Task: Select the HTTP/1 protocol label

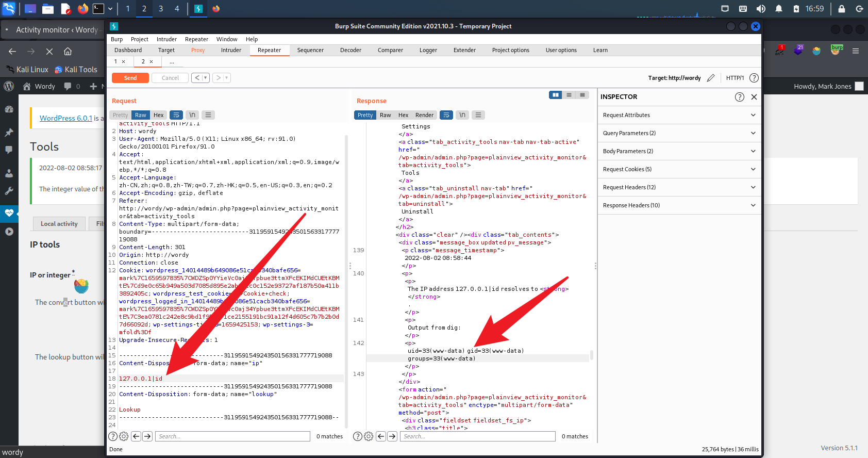Action: (735, 78)
